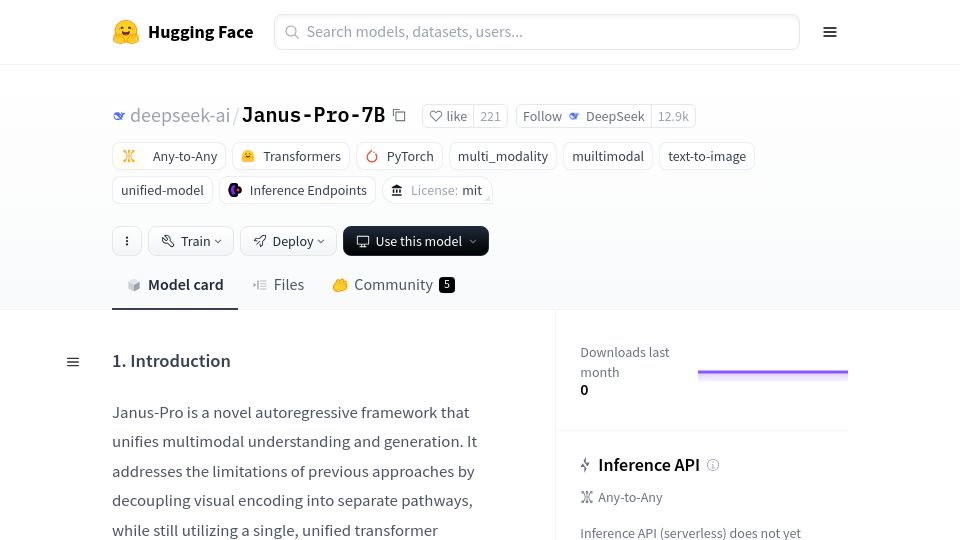Switch to the Community tab
This screenshot has height=540, width=960.
point(394,285)
